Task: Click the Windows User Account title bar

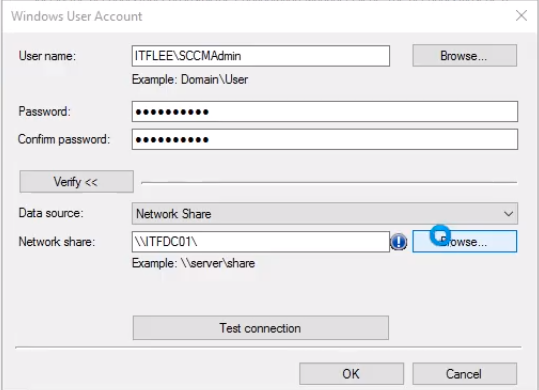Action: (258, 16)
